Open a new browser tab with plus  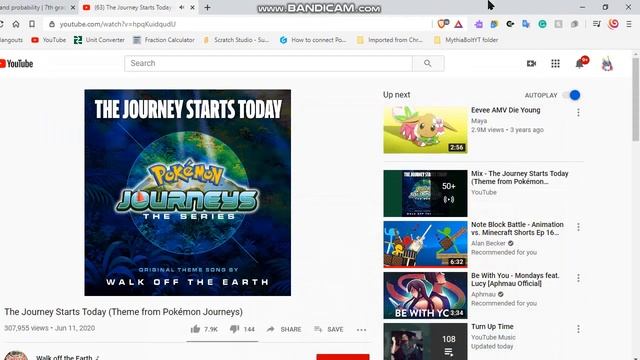coord(207,7)
